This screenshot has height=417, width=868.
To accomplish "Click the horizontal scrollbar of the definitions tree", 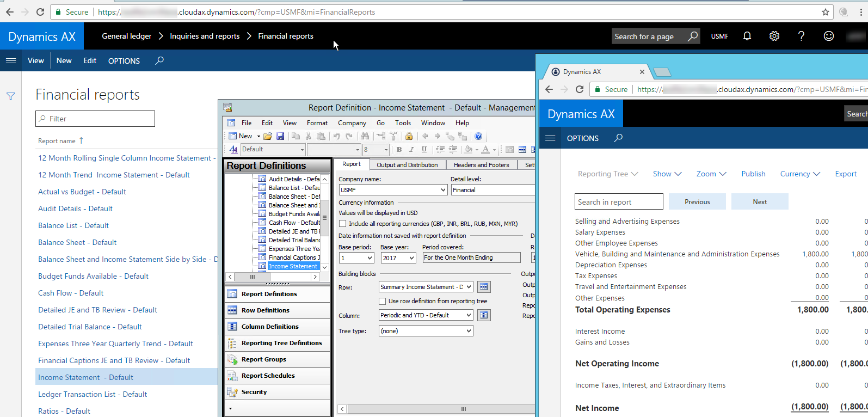I will [x=272, y=277].
